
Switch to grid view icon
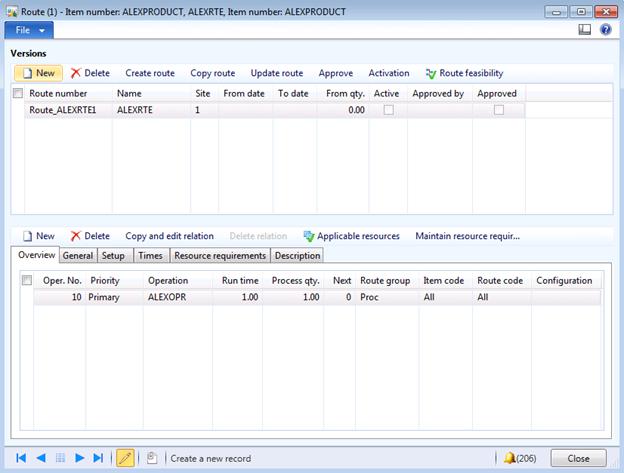coord(60,458)
